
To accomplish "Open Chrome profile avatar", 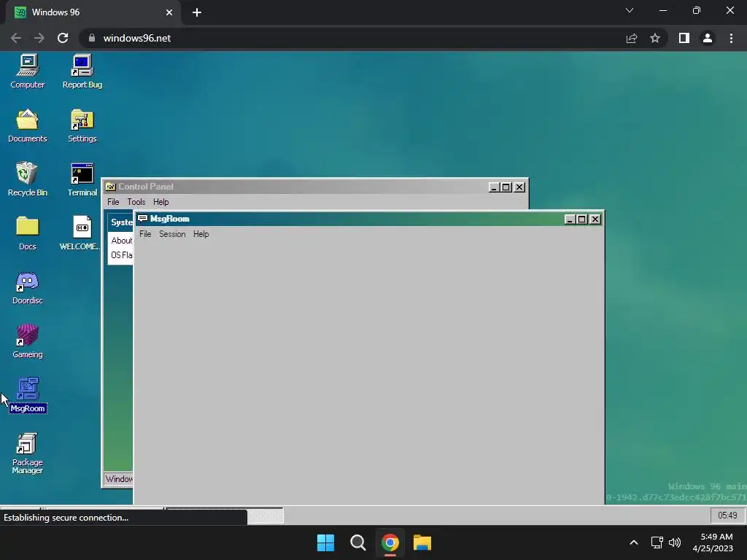I will tap(708, 38).
